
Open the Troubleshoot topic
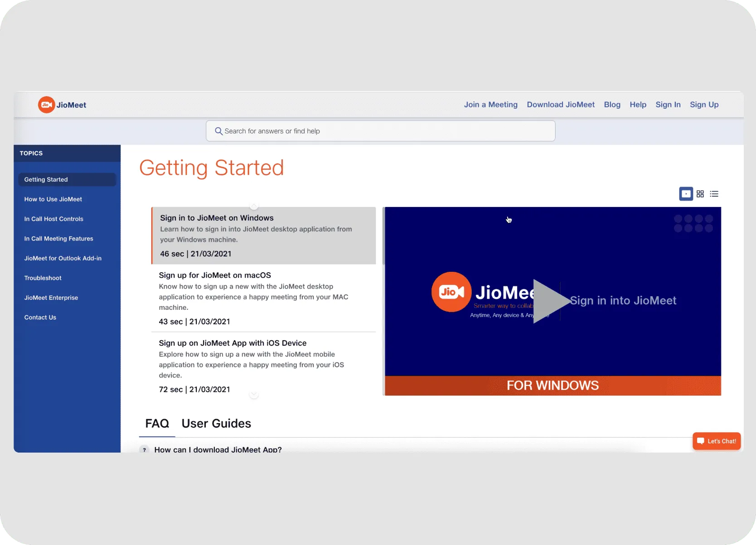[43, 278]
